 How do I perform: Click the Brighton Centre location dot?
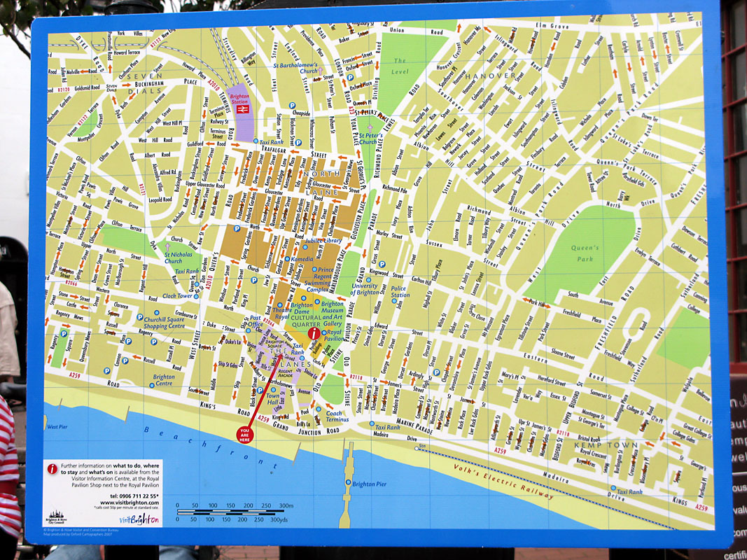(x=152, y=385)
